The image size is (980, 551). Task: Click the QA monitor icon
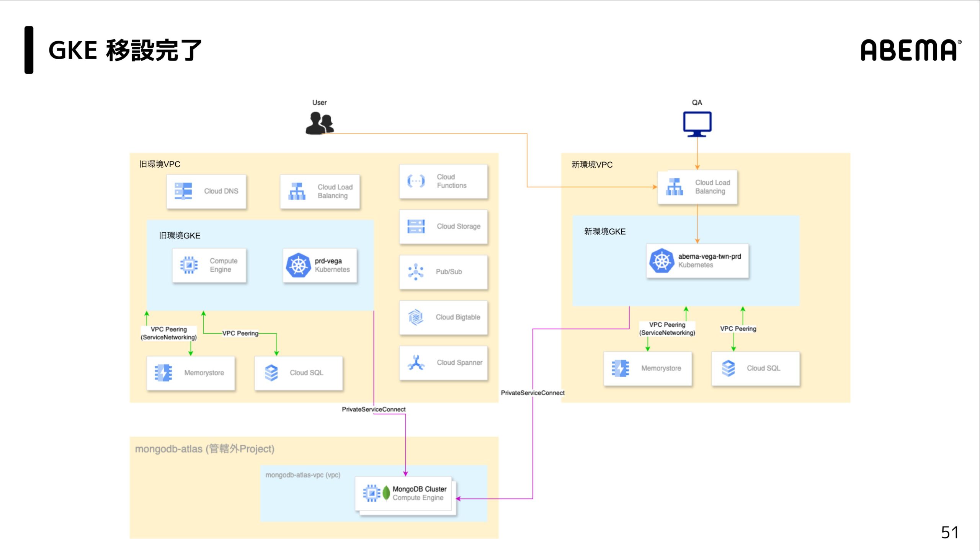point(697,124)
